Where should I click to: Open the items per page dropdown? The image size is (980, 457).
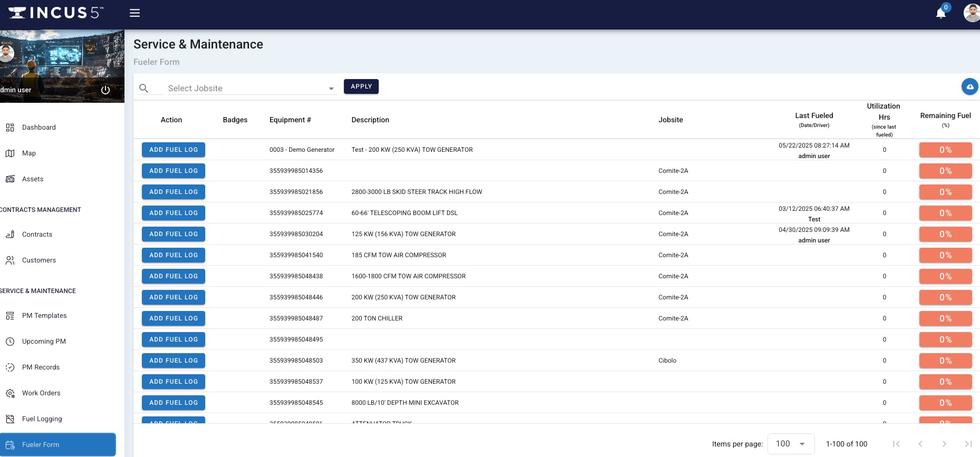point(791,444)
